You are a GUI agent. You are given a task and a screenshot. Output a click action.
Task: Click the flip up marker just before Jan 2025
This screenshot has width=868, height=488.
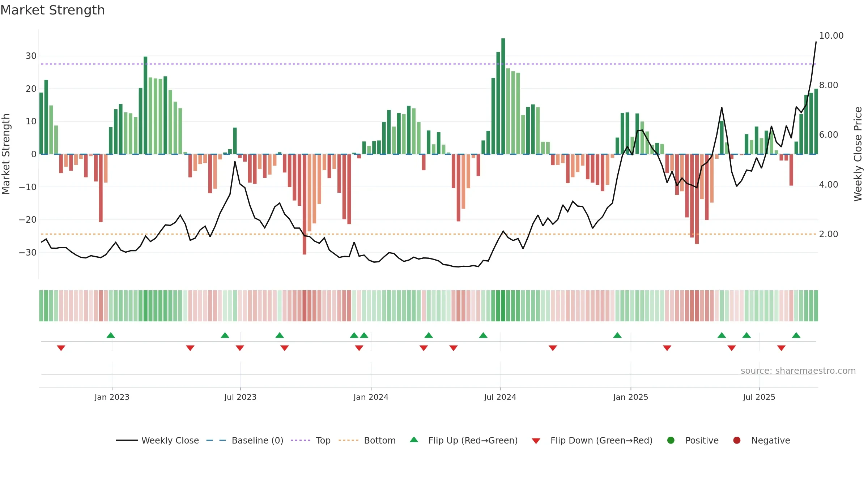(617, 335)
